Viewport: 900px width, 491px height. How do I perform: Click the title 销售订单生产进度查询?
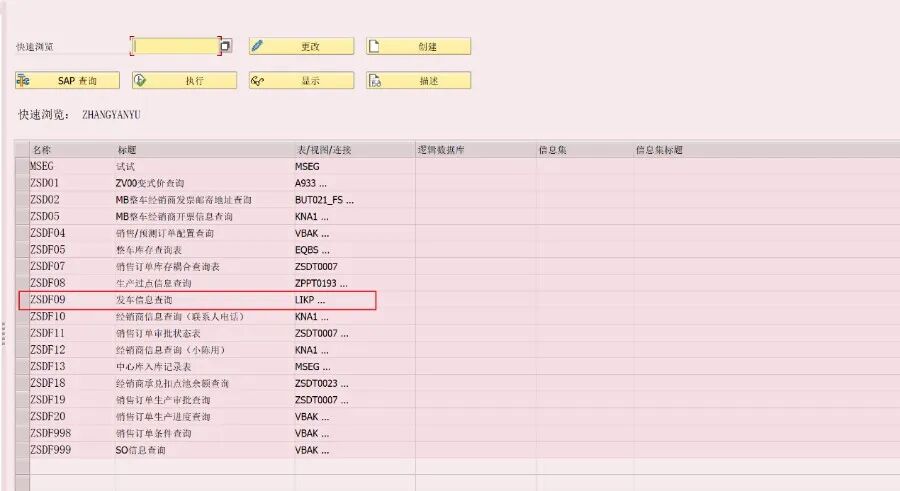pos(163,416)
